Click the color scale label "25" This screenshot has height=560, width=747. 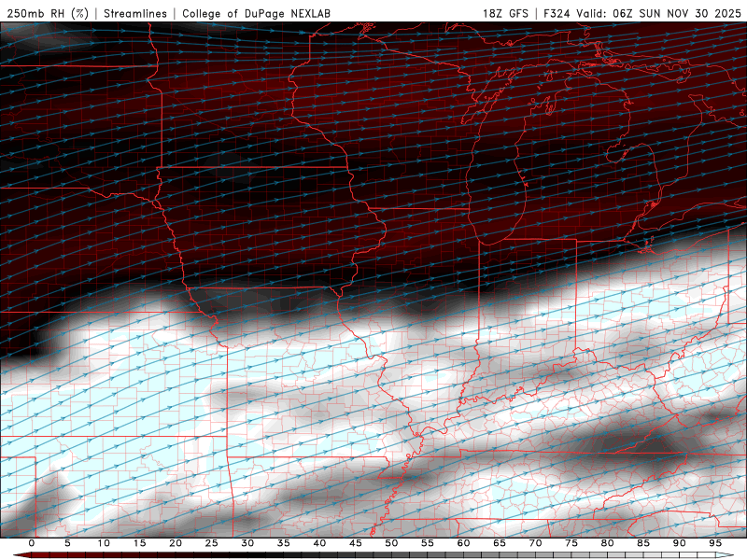point(212,543)
